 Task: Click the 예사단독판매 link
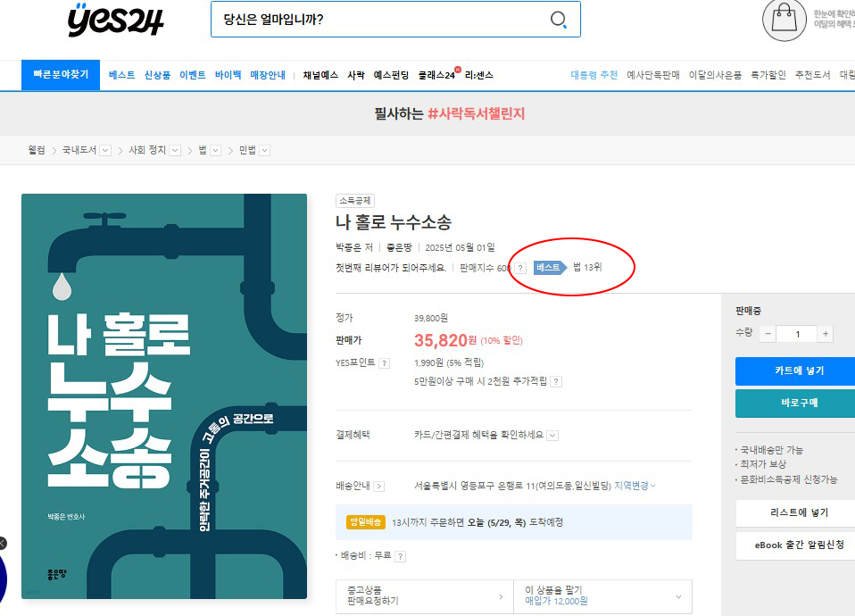[653, 75]
